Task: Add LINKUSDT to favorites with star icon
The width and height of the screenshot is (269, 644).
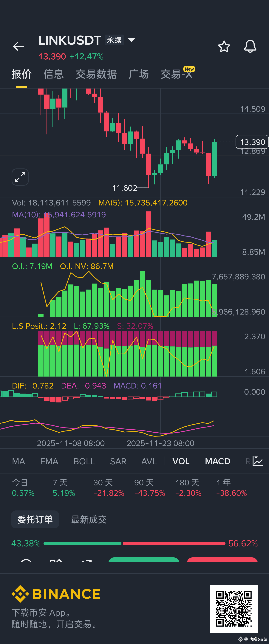Action: pyautogui.click(x=224, y=47)
